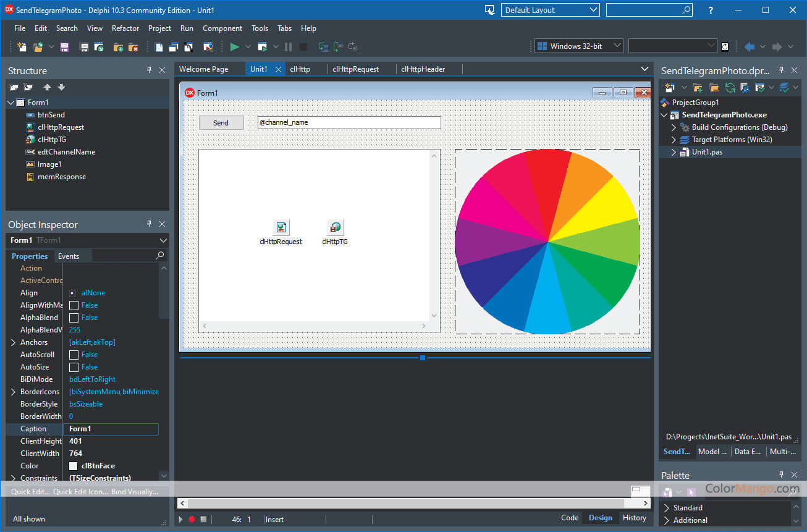Click the View Unit toolbar icon
Viewport: 807px width, 532px height.
[x=159, y=47]
